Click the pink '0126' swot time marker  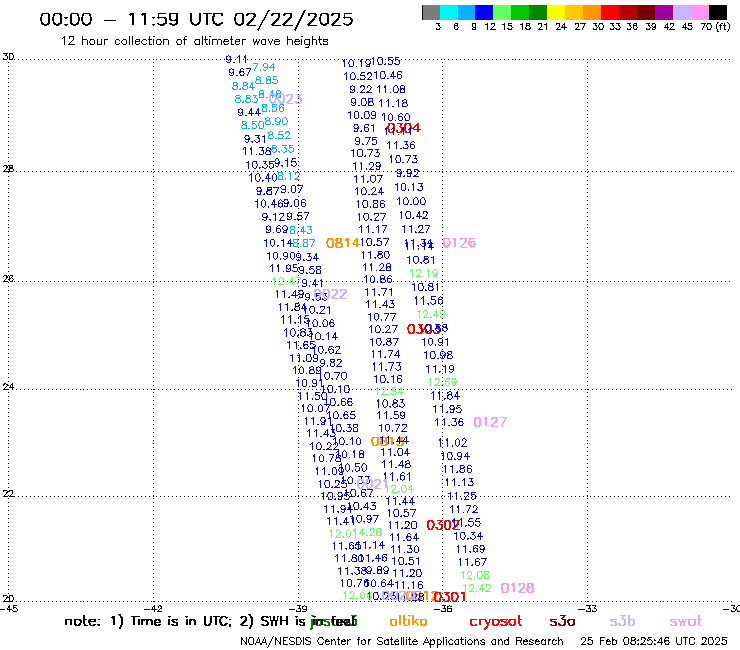click(459, 243)
